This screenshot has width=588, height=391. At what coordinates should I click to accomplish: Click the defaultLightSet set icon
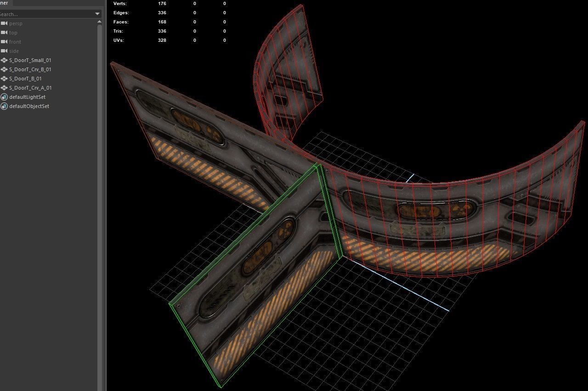(x=4, y=97)
